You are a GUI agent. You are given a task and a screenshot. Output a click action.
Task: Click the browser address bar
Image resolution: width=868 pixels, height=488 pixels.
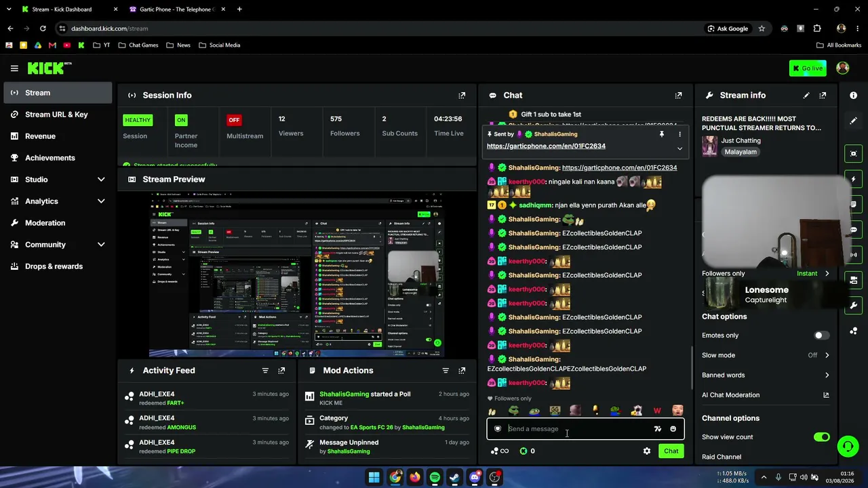(x=380, y=28)
